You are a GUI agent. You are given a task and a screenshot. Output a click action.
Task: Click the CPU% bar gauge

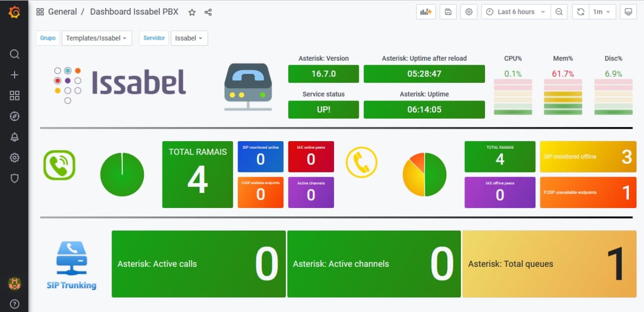(513, 97)
